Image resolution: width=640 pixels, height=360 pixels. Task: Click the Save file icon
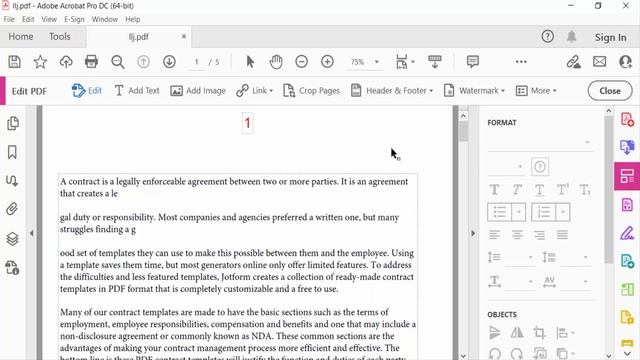[15, 62]
